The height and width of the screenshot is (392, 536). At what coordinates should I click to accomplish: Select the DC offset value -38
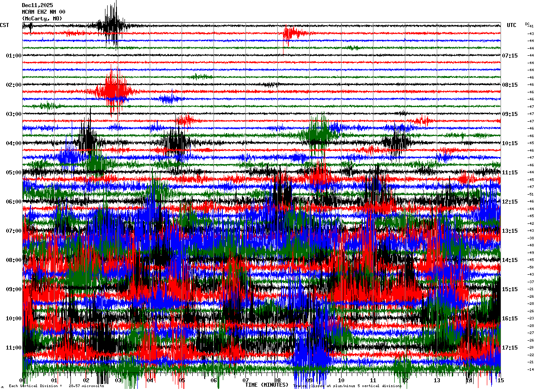tap(530, 238)
